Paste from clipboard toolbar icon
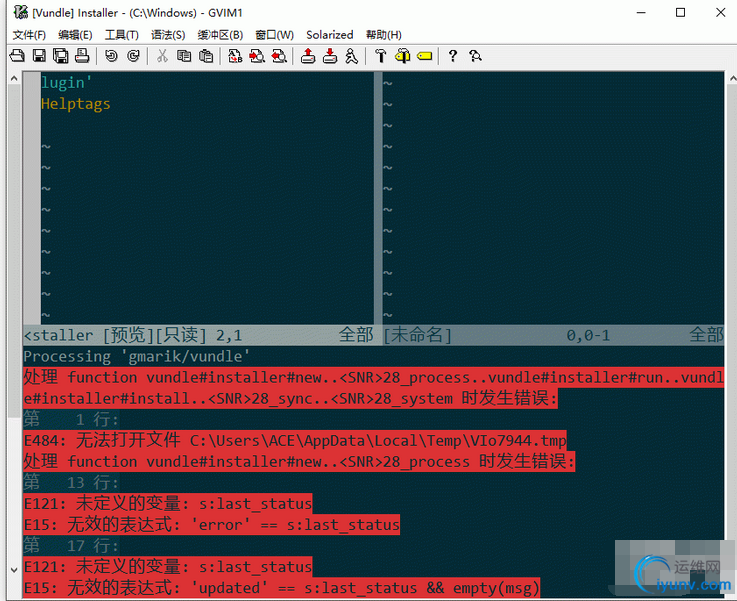This screenshot has width=737, height=601. [x=206, y=56]
